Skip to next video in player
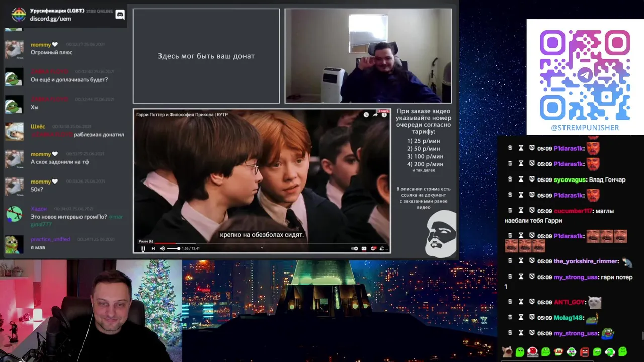644x362 pixels. 153,248
